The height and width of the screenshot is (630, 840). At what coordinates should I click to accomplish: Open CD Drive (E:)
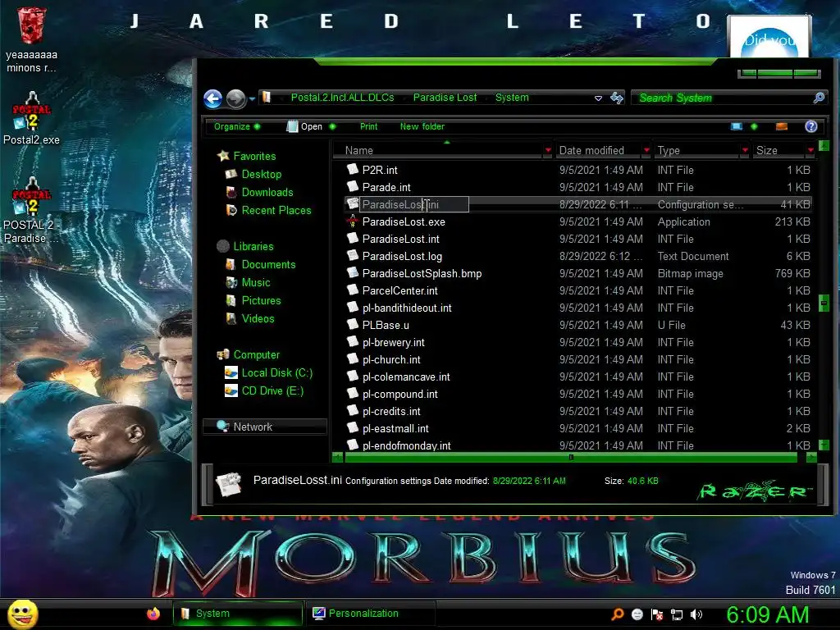[x=272, y=391]
